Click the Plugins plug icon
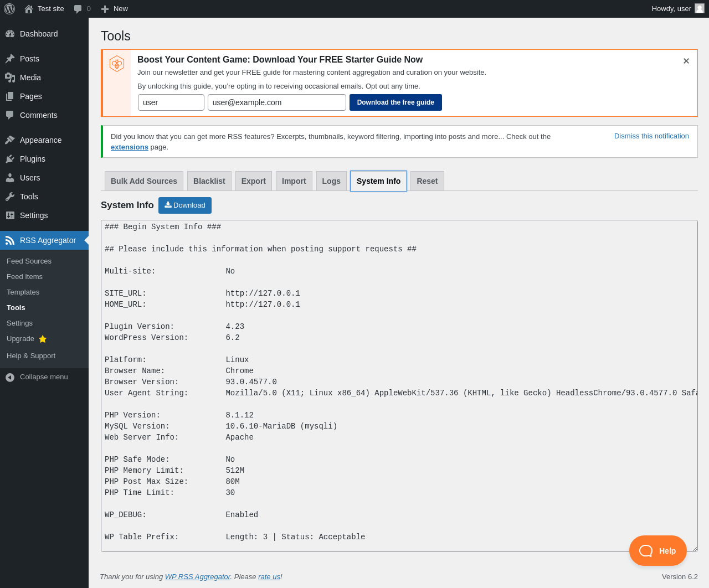 click(10, 159)
